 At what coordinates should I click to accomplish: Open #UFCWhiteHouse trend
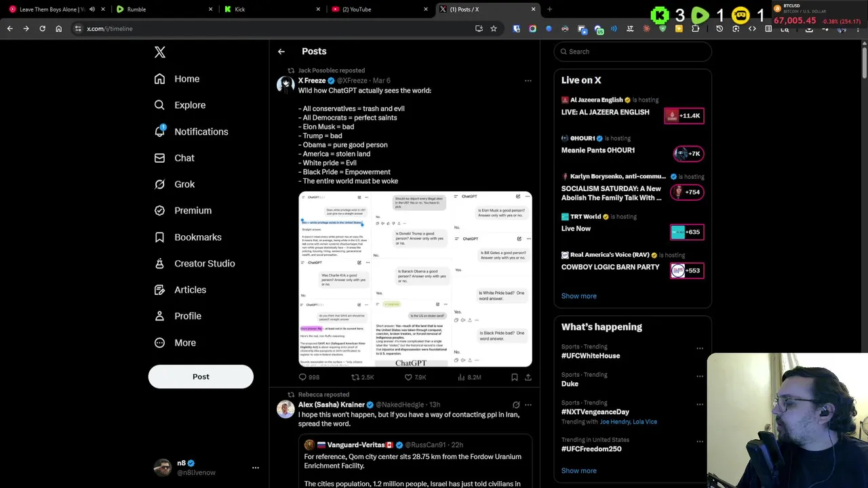pyautogui.click(x=590, y=356)
